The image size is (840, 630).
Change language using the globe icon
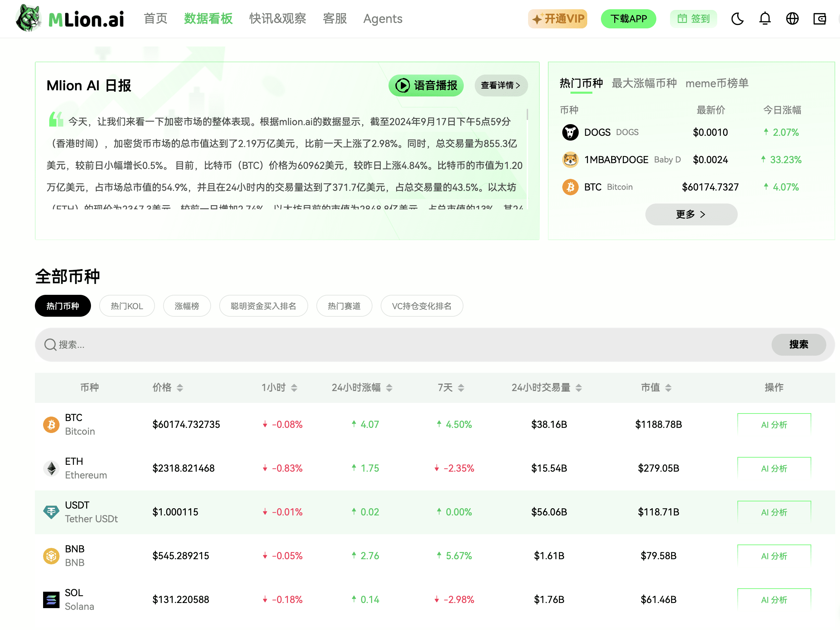(x=792, y=18)
